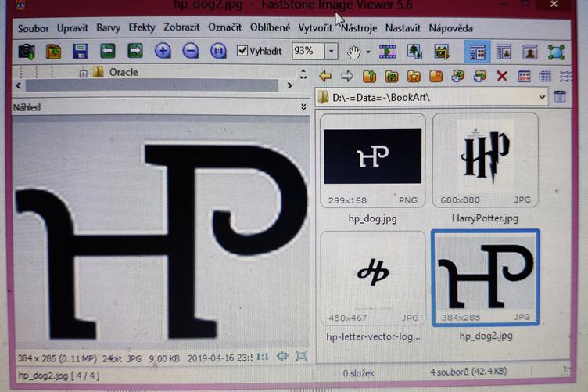This screenshot has height=392, width=588.
Task: Click the full screen icon below preview
Action: pos(301,355)
